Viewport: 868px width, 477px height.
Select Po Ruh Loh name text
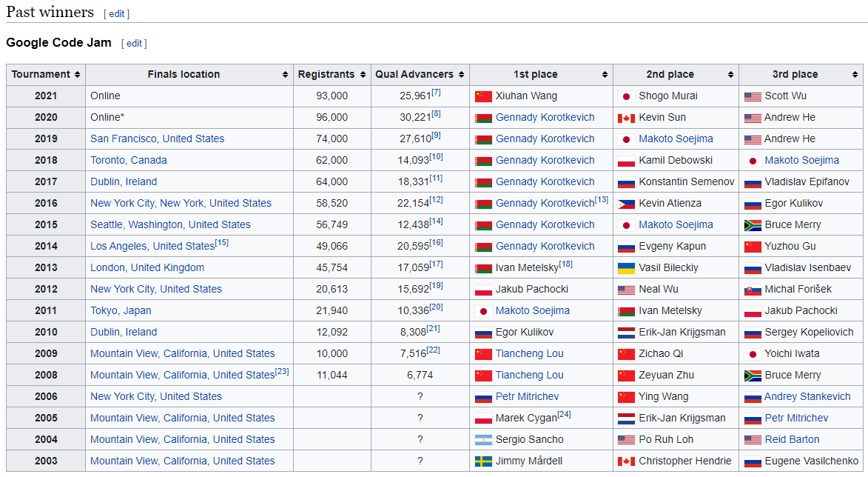pyautogui.click(x=666, y=439)
